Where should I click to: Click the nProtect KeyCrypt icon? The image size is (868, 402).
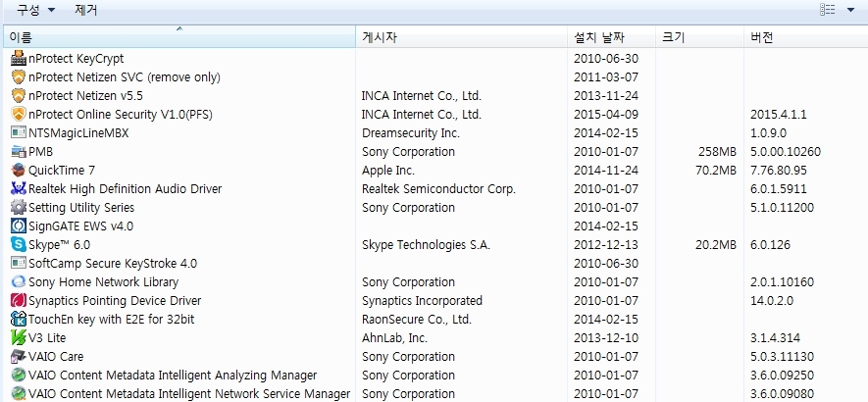pyautogui.click(x=18, y=59)
